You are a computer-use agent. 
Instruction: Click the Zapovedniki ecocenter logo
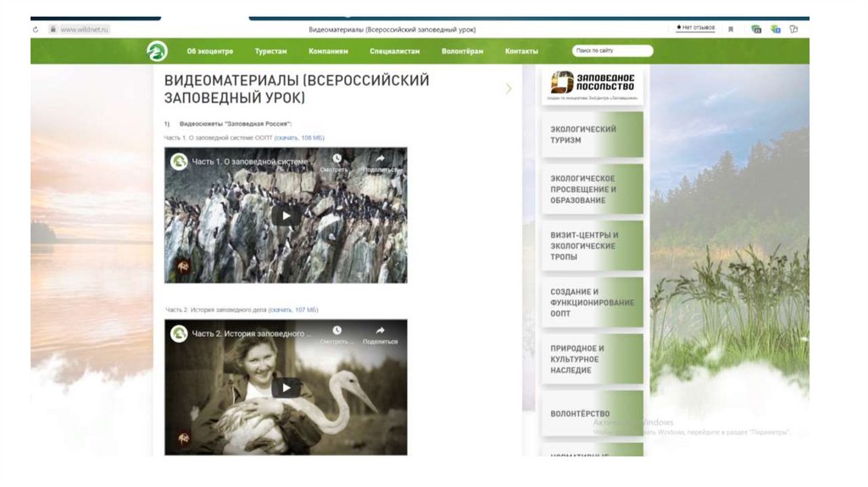(x=157, y=51)
